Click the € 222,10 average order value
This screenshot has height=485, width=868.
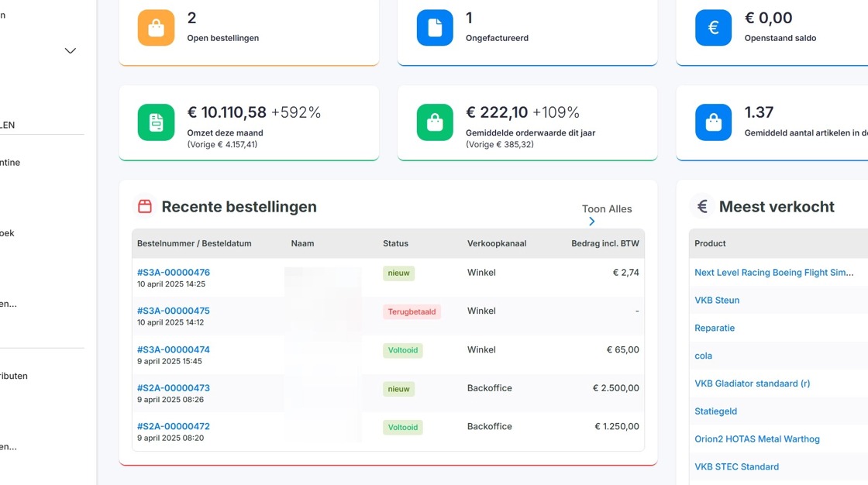click(497, 112)
